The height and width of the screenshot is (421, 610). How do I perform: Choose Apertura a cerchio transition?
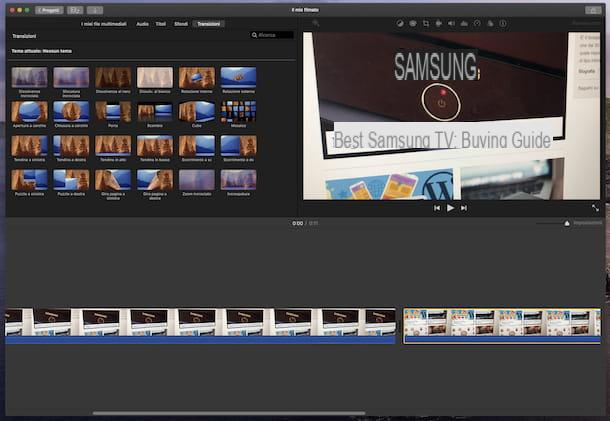click(x=30, y=114)
